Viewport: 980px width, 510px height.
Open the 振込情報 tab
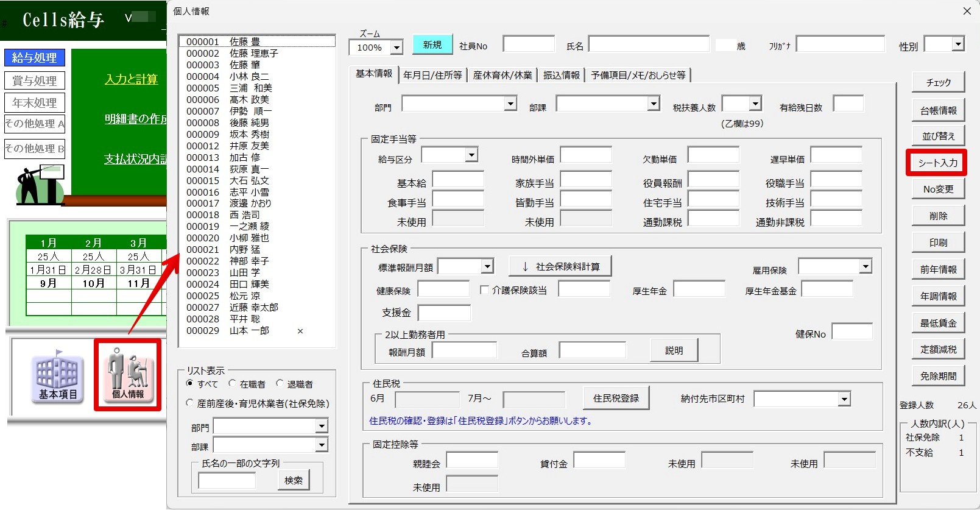click(562, 75)
